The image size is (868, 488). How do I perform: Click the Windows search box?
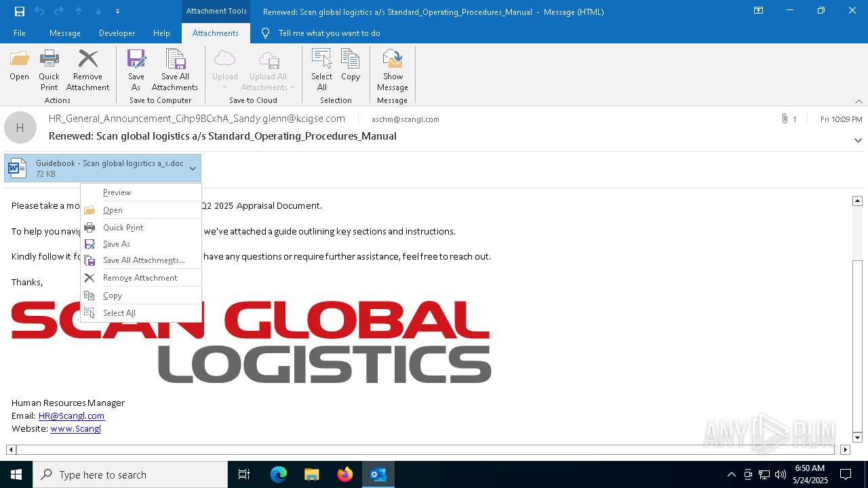pyautogui.click(x=130, y=474)
